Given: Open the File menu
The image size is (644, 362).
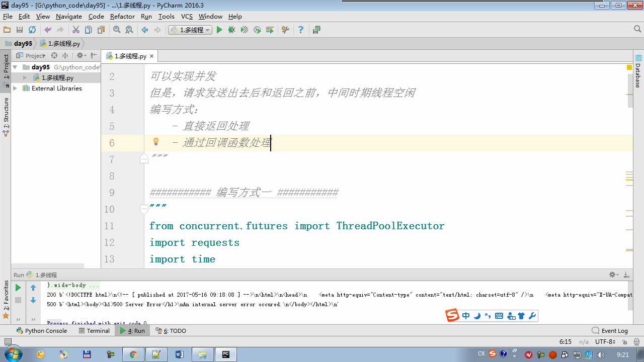Looking at the screenshot, I should [x=8, y=17].
